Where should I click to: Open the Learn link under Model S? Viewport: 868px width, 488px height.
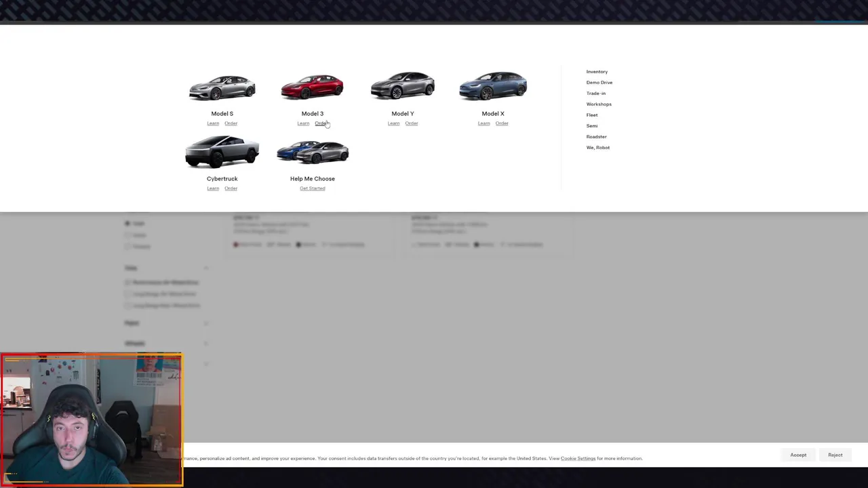coord(213,123)
